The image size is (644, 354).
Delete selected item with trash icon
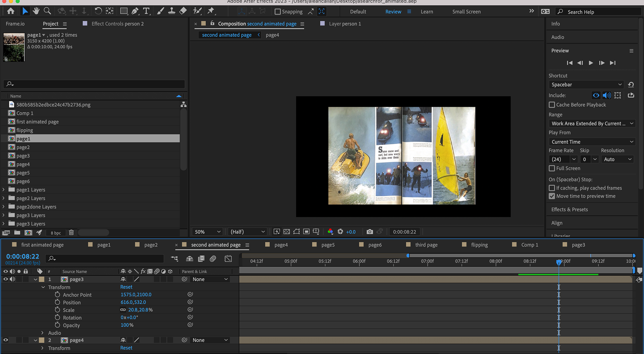(71, 233)
